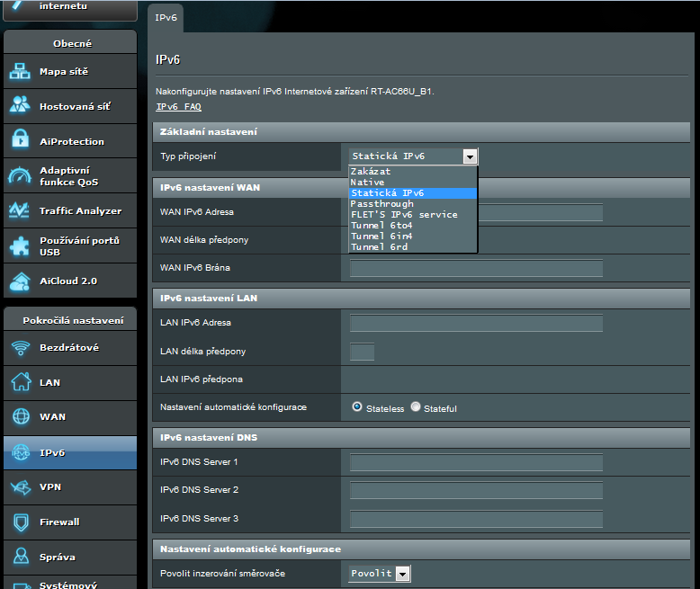Open Adaptivní funkce QoS gauge icon
This screenshot has width=700, height=589.
[x=21, y=176]
